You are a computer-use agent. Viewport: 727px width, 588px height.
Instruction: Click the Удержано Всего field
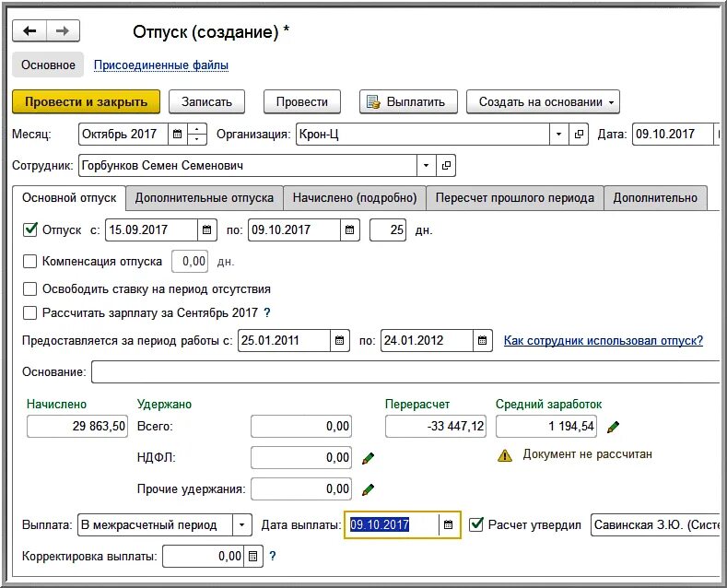click(x=301, y=427)
